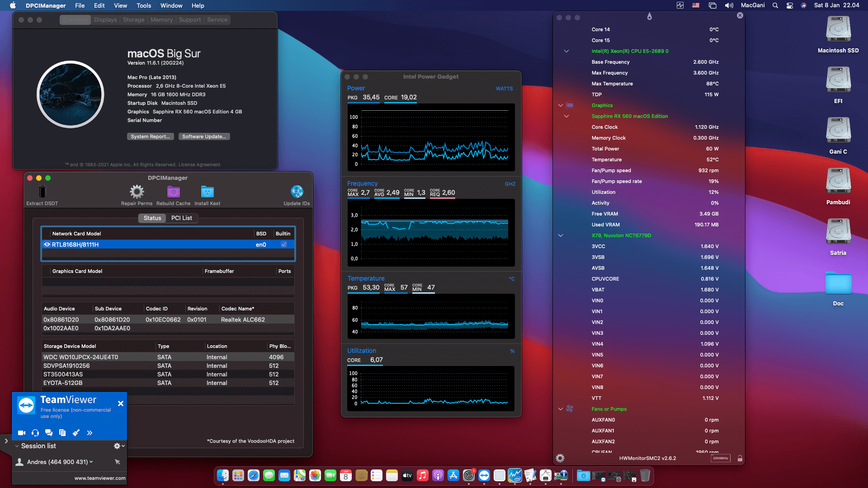Click the Software Update... button
The image size is (868, 488).
pos(204,136)
